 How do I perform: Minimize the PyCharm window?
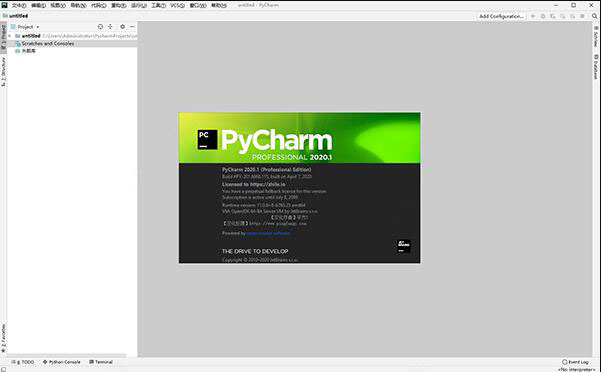[556, 5]
